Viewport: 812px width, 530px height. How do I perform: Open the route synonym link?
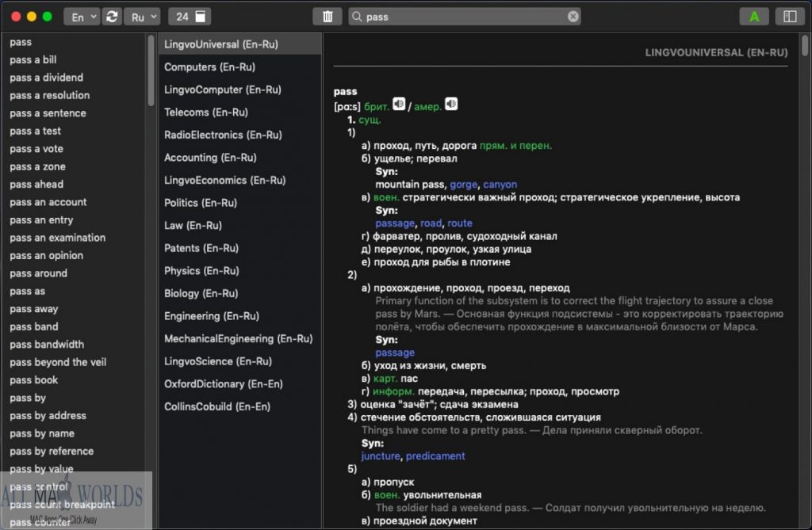pyautogui.click(x=460, y=223)
